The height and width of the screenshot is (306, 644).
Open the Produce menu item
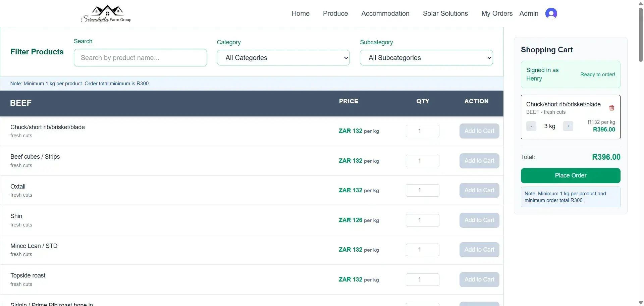coord(335,13)
